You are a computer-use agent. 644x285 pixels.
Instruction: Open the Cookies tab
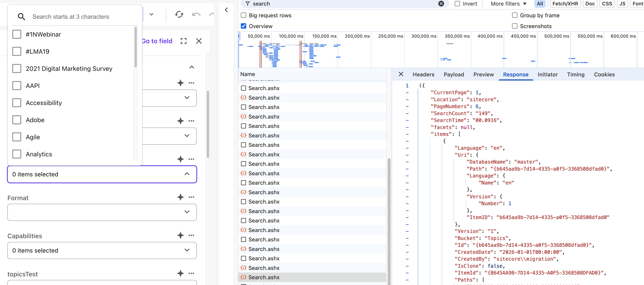pyautogui.click(x=604, y=74)
